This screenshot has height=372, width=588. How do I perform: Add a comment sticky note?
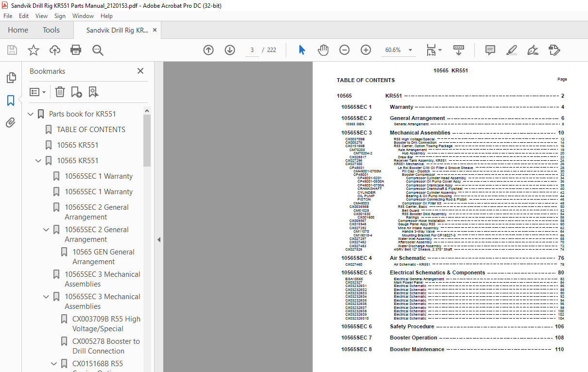[490, 50]
